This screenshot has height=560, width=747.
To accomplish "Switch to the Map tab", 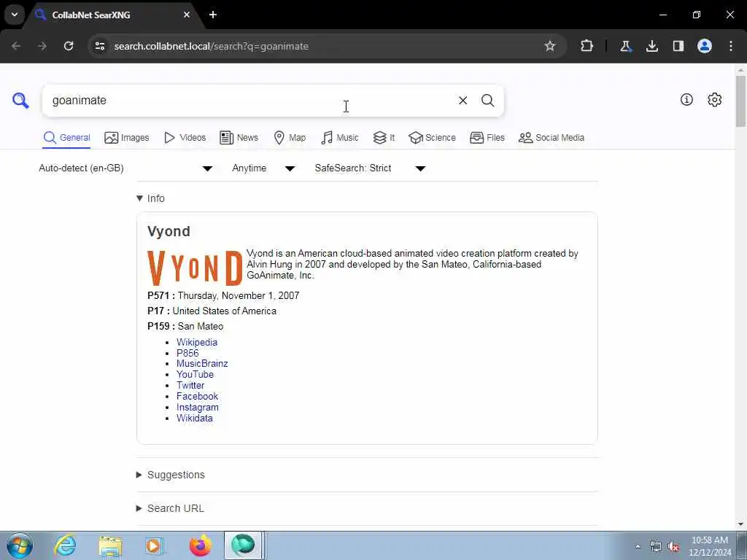I will pyautogui.click(x=290, y=138).
